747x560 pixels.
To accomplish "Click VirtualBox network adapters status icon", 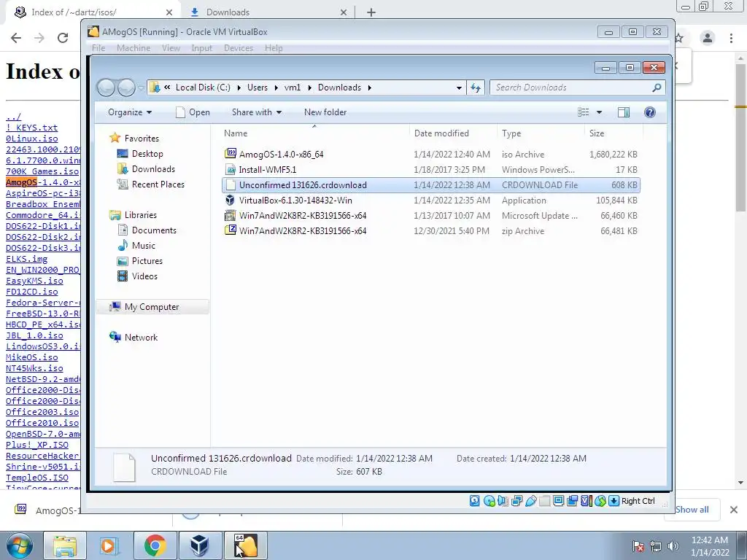I will [x=516, y=500].
